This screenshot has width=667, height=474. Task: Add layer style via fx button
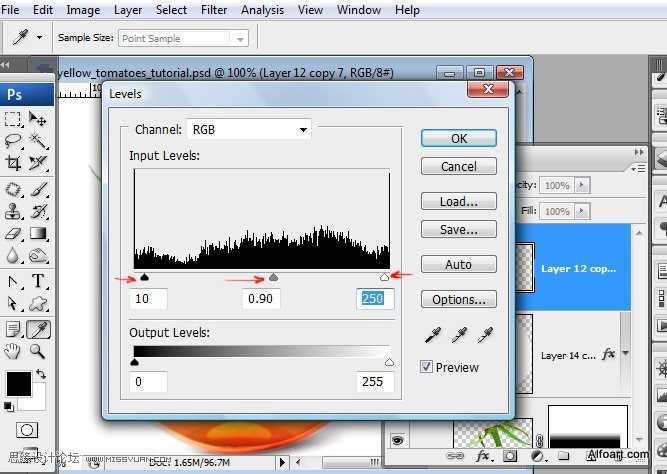point(483,457)
